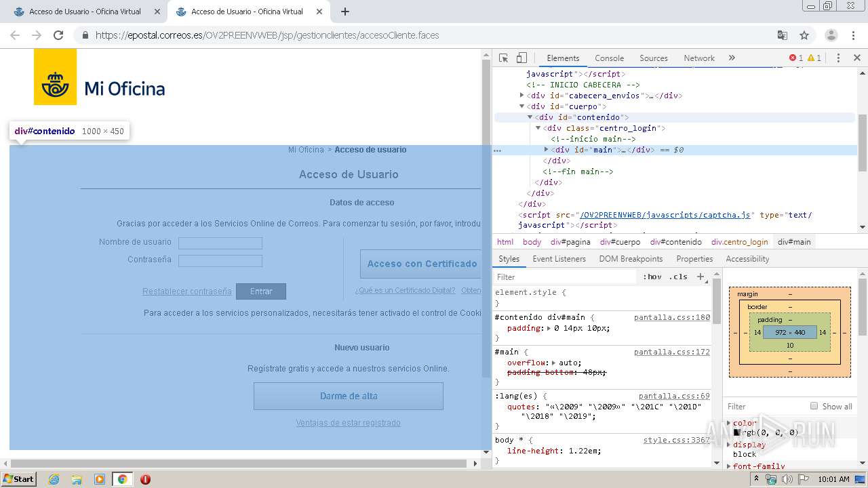This screenshot has width=868, height=488.
Task: Expand the div id cabecera_envios node
Action: tap(521, 96)
